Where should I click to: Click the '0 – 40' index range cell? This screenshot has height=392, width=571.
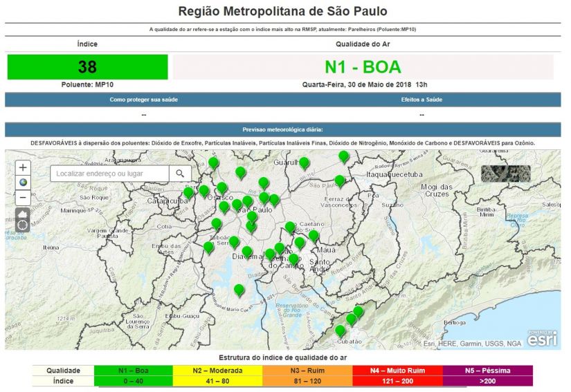(x=134, y=381)
